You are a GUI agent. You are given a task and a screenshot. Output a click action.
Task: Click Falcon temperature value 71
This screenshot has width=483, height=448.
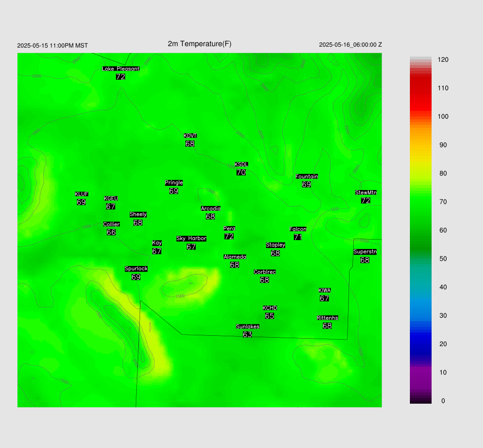tap(298, 237)
